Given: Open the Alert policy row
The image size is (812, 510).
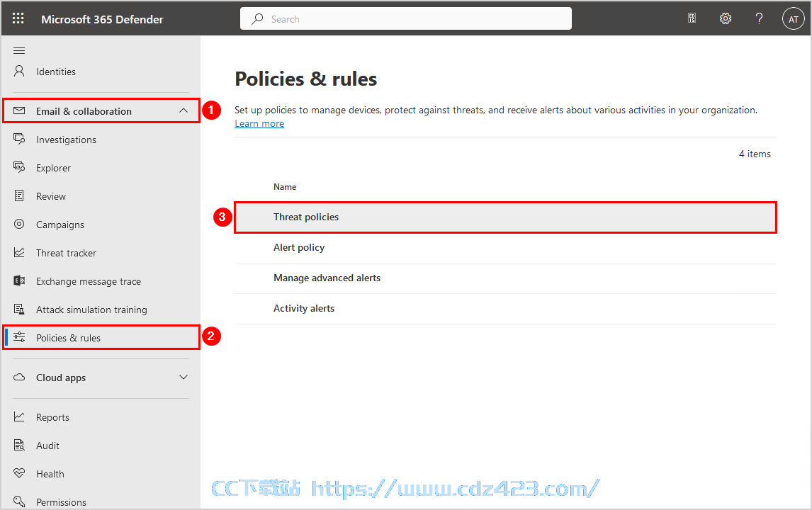Looking at the screenshot, I should (x=505, y=248).
